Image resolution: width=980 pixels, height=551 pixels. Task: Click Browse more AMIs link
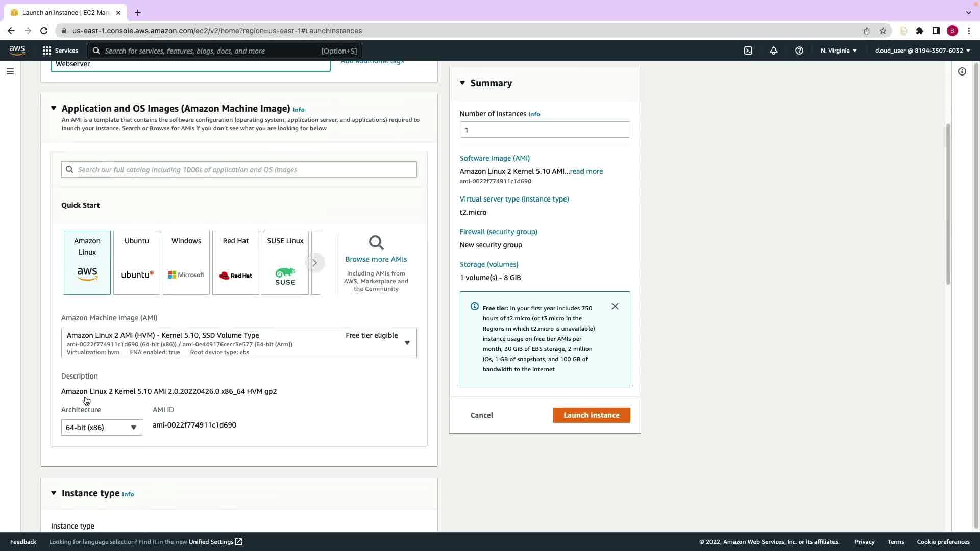tap(376, 259)
